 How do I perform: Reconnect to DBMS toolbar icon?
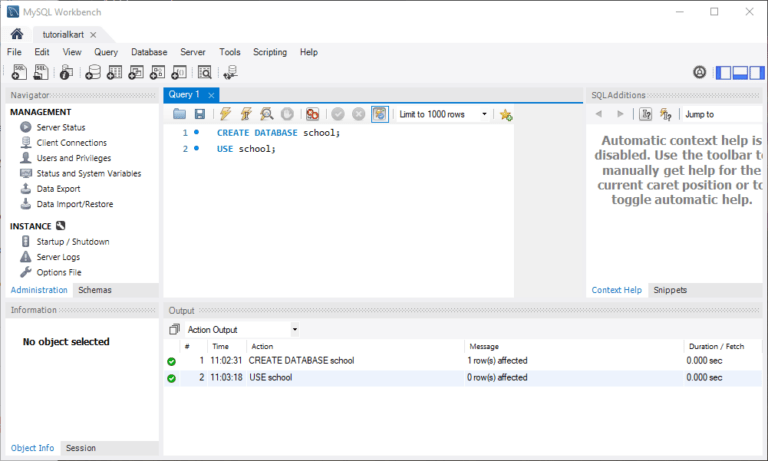pos(230,73)
